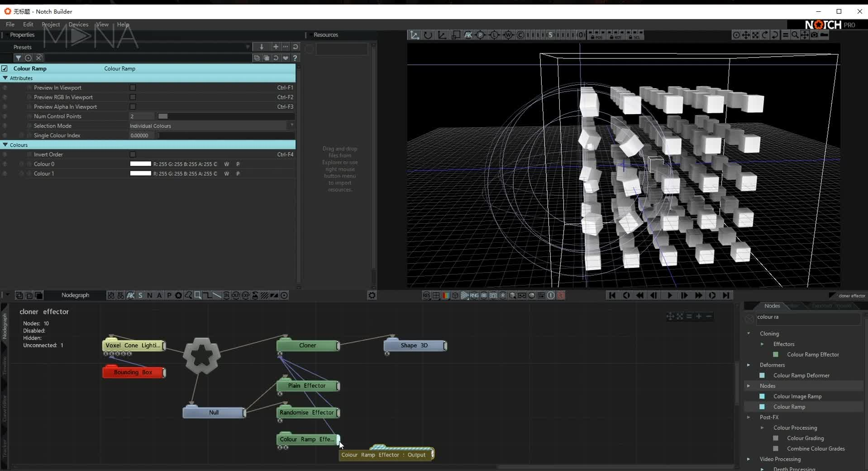Collapse the Attributes section
868x471 pixels.
pos(5,78)
